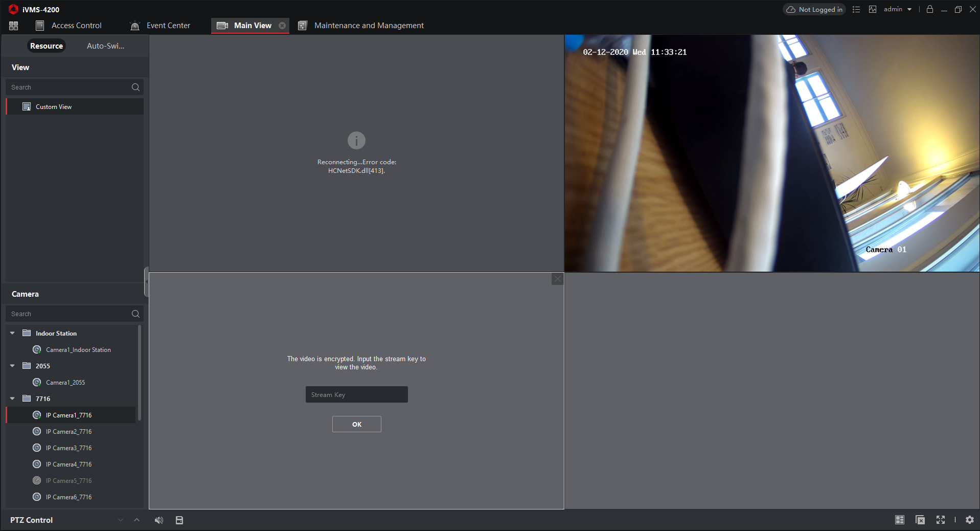Click the Stream Key input field
The height and width of the screenshot is (531, 980).
coord(356,394)
